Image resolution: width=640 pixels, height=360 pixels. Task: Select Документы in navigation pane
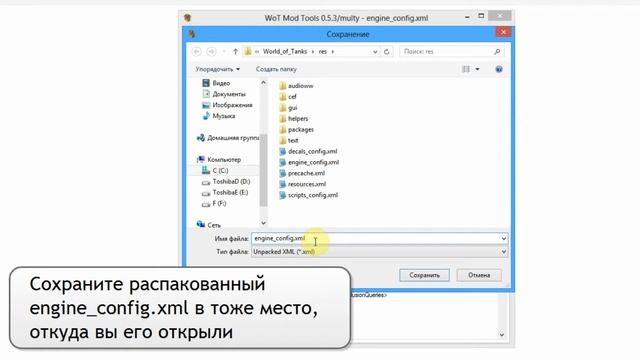[224, 94]
